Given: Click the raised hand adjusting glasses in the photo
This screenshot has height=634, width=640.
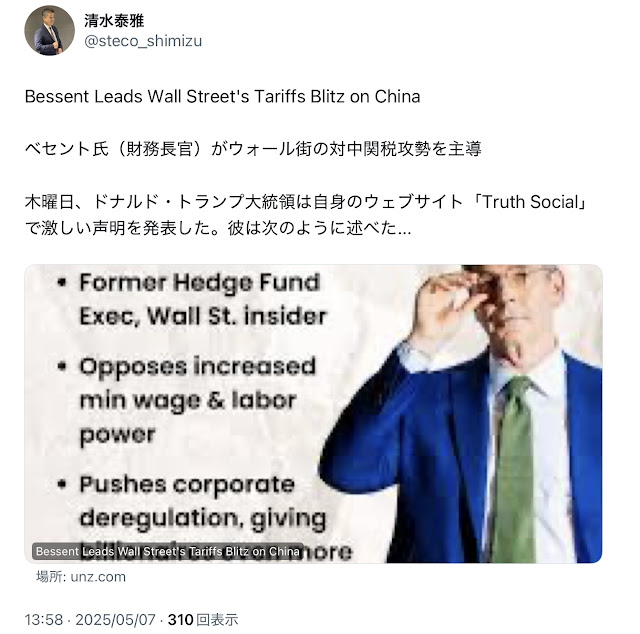Looking at the screenshot, I should click(x=453, y=302).
